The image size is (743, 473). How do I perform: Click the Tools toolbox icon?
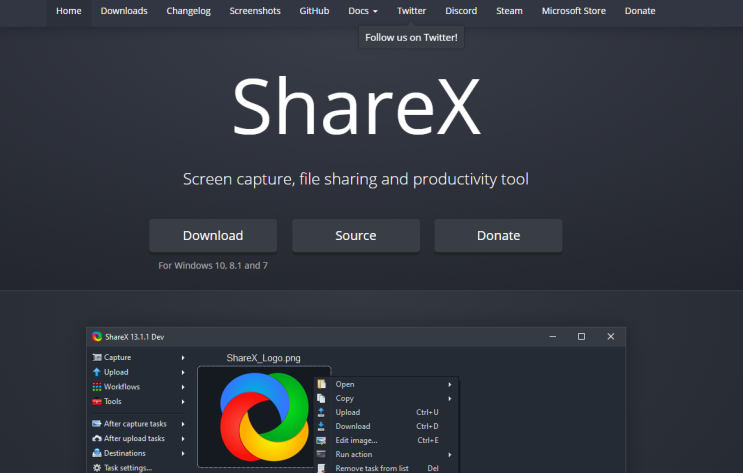pos(97,401)
